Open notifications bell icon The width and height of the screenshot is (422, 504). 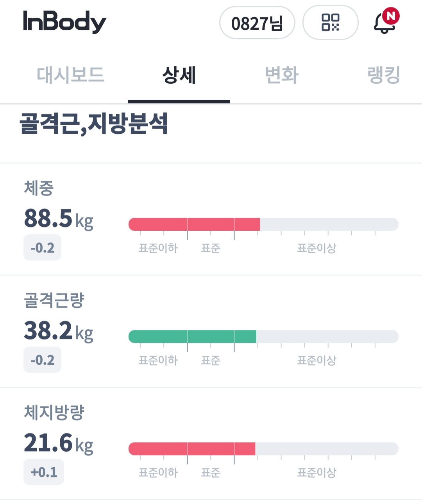tap(385, 23)
